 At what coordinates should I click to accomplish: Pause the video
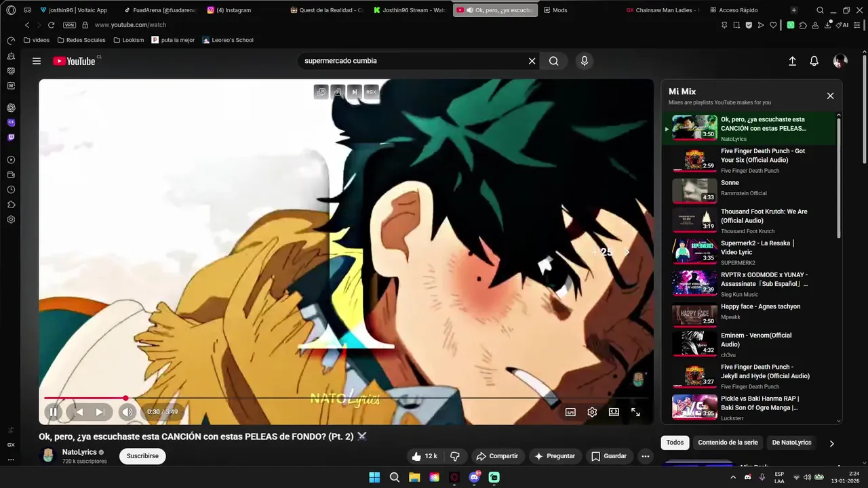(53, 412)
